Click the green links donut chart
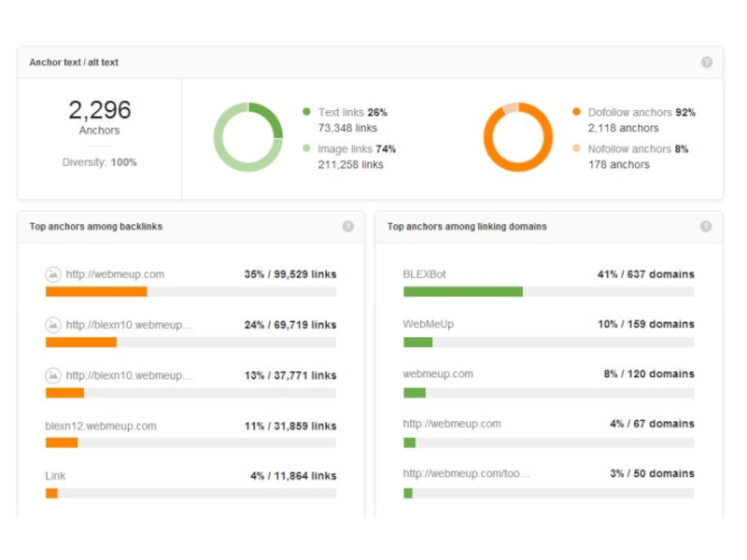 (247, 137)
